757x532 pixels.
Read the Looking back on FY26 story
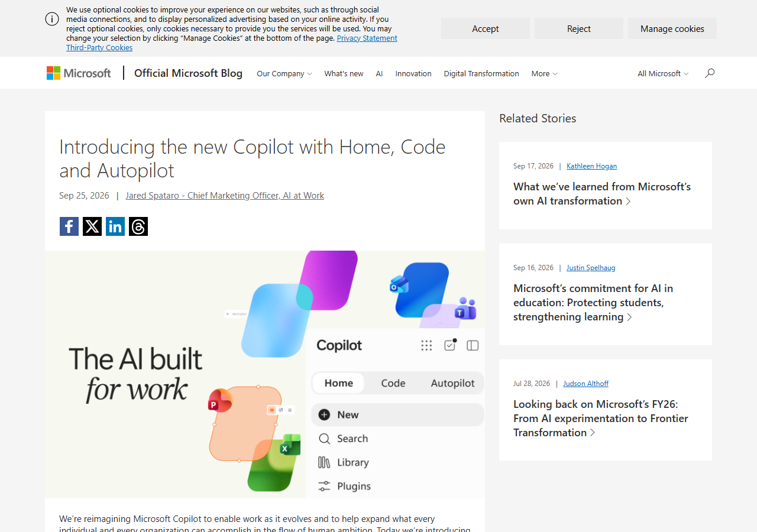click(601, 419)
